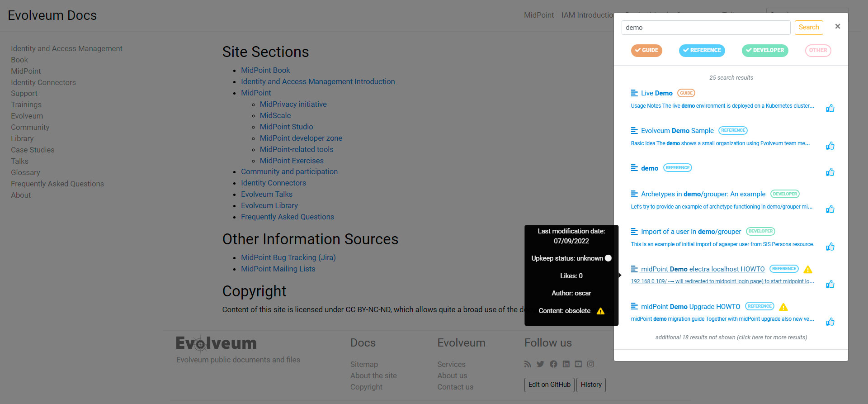Like midPoint Demo Upgrade HOWTO result

pos(830,322)
